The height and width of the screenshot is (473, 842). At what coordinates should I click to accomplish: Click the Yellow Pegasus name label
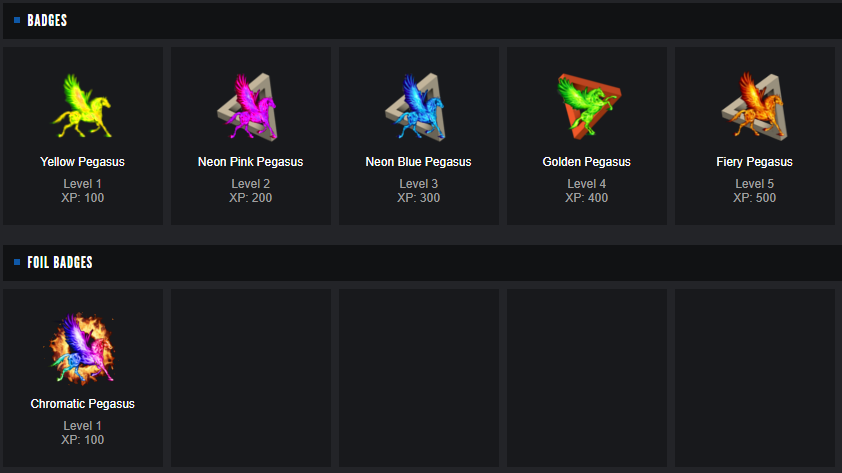pyautogui.click(x=82, y=162)
